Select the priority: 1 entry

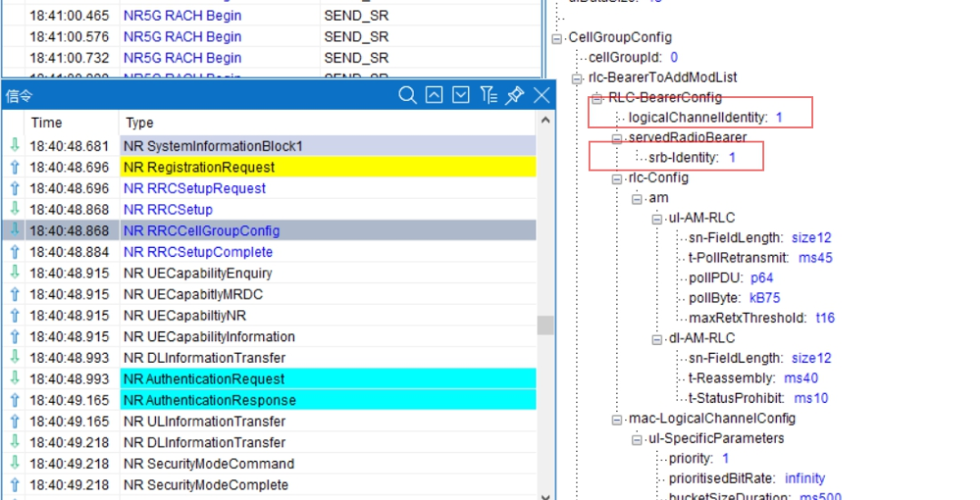(699, 459)
